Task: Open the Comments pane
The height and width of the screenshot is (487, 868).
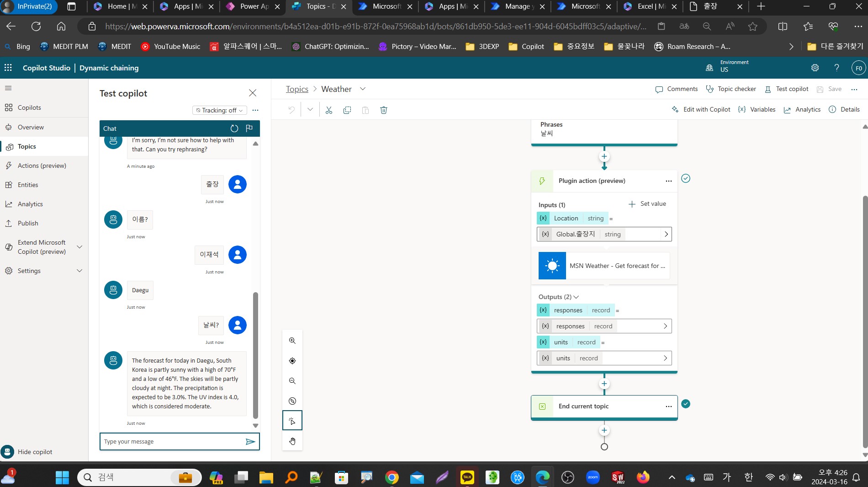Action: (676, 89)
